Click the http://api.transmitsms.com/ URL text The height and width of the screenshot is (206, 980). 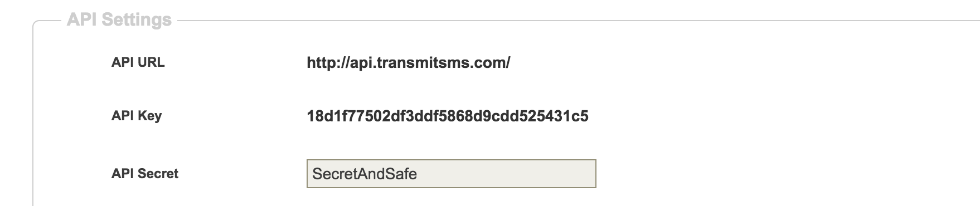[408, 62]
